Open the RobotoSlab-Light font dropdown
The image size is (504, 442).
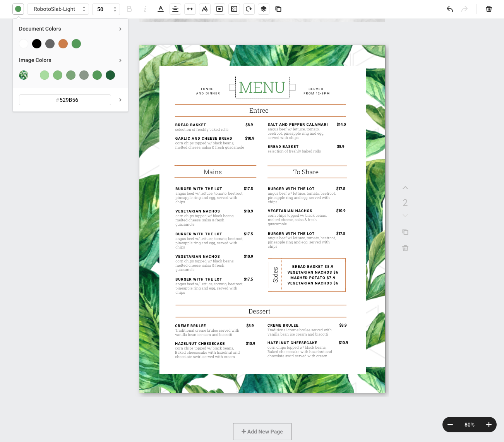(58, 9)
